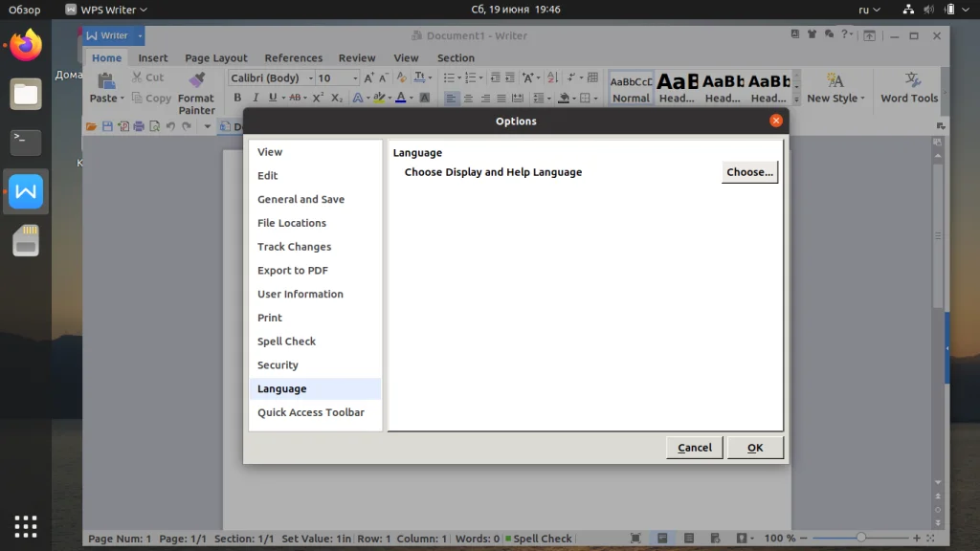Click the Undo icon
The image size is (980, 551).
[x=169, y=125]
